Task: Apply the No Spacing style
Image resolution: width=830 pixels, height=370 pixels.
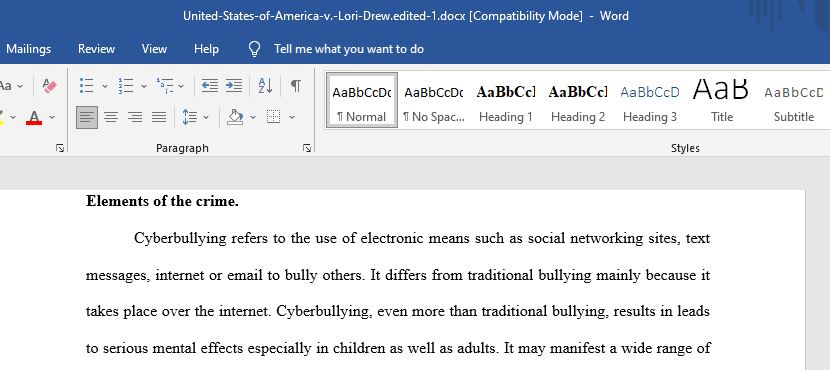Action: (434, 101)
